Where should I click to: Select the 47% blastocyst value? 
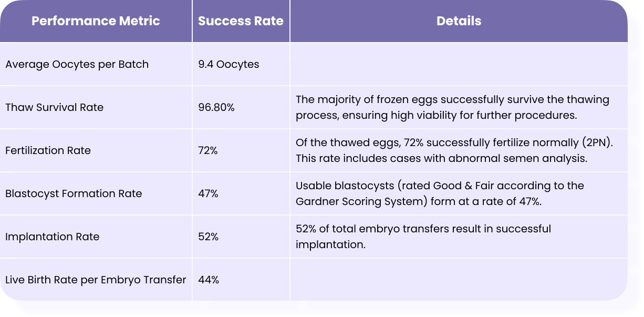tap(208, 194)
